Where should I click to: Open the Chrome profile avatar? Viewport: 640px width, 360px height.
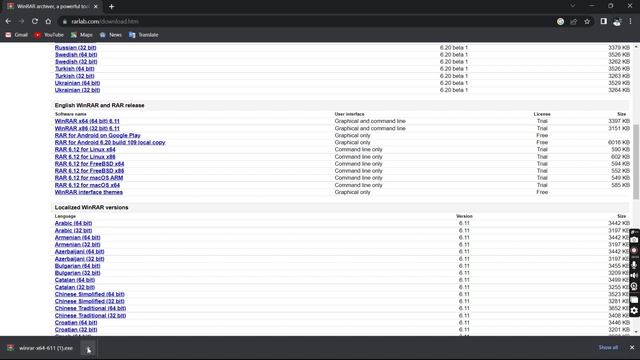(x=617, y=21)
